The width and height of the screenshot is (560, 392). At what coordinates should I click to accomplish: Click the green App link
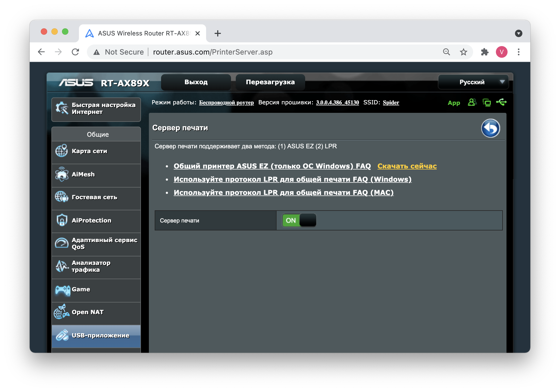click(454, 103)
